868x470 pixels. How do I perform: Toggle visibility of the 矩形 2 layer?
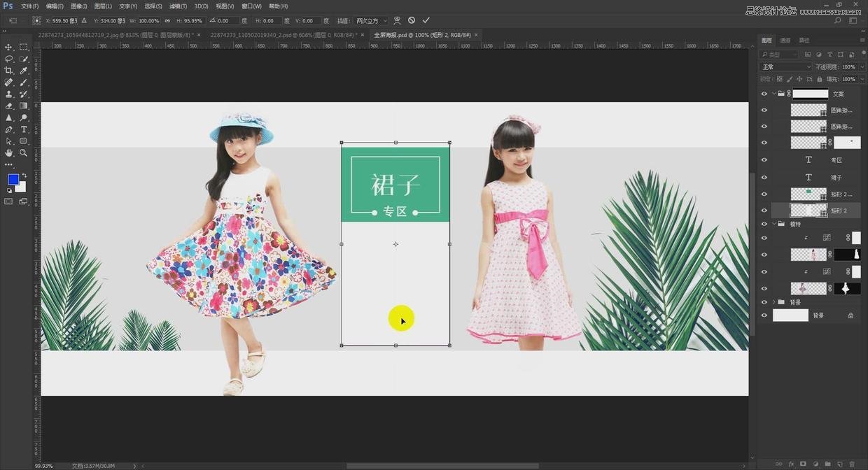point(764,211)
